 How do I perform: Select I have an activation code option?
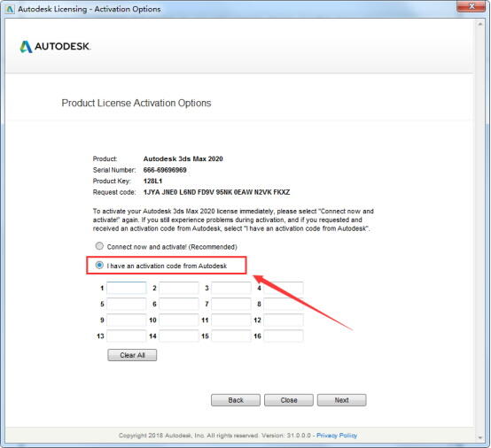pyautogui.click(x=99, y=266)
